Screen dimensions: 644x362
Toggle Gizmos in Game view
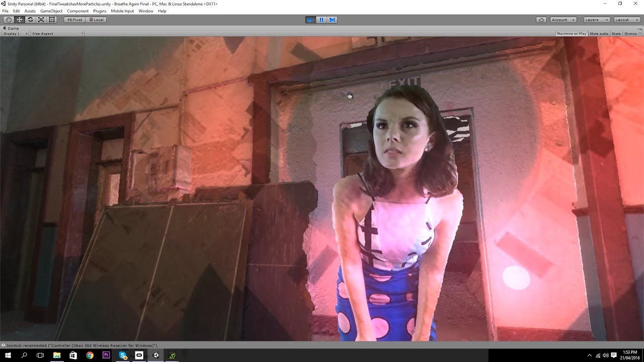(x=630, y=34)
